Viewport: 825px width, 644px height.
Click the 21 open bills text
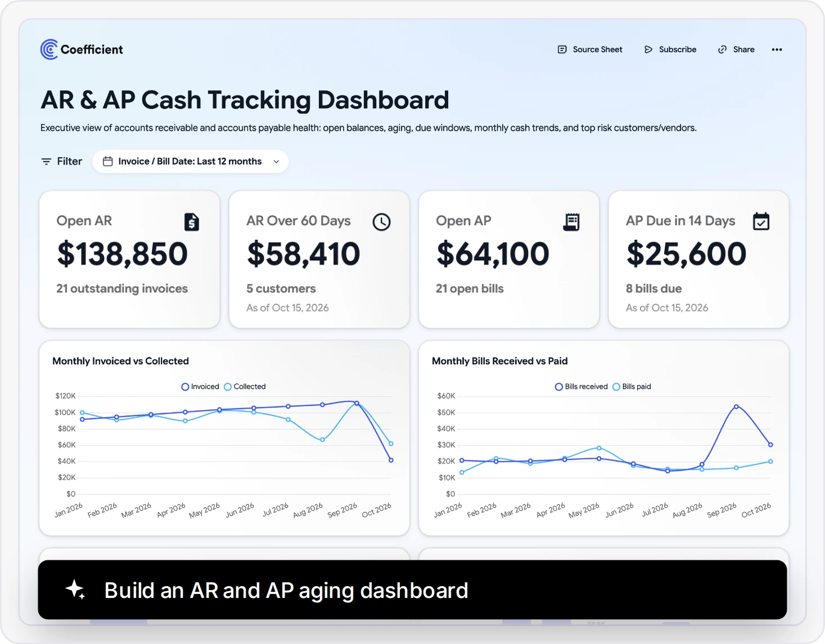[470, 288]
